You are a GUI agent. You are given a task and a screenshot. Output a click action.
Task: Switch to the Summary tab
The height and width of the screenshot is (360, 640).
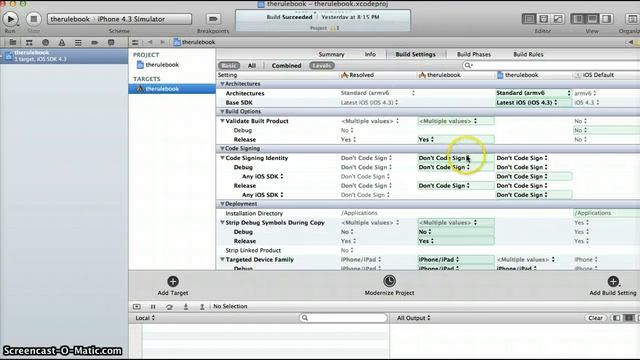331,54
